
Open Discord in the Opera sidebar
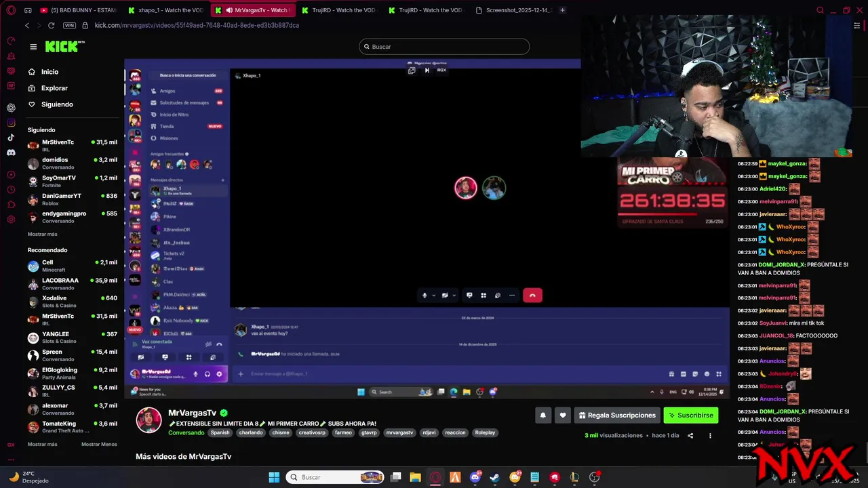click(x=11, y=152)
